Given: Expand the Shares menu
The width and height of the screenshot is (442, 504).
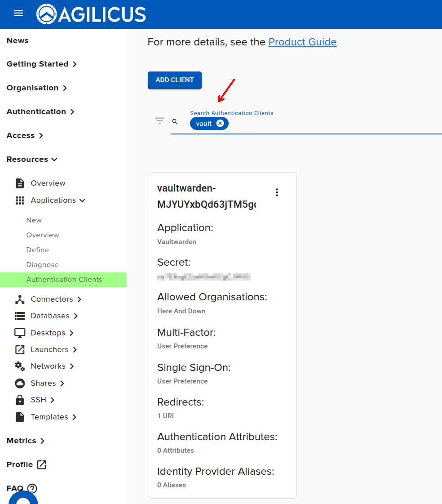Looking at the screenshot, I should [x=47, y=383].
